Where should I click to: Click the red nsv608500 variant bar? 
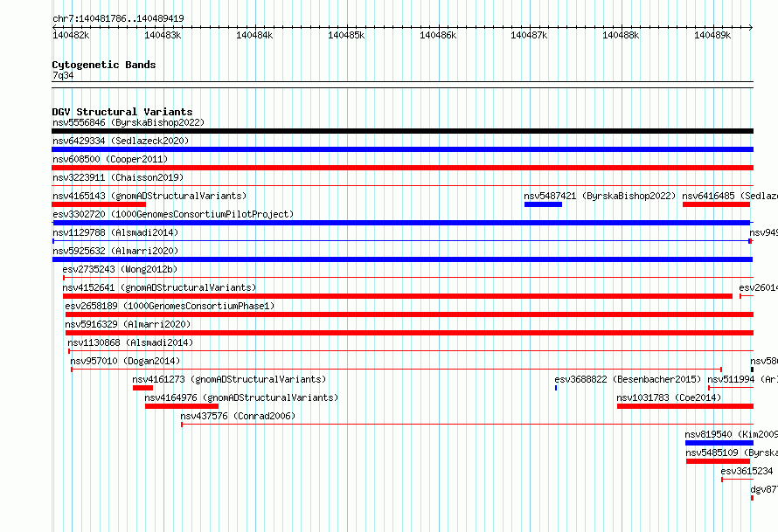[x=402, y=168]
